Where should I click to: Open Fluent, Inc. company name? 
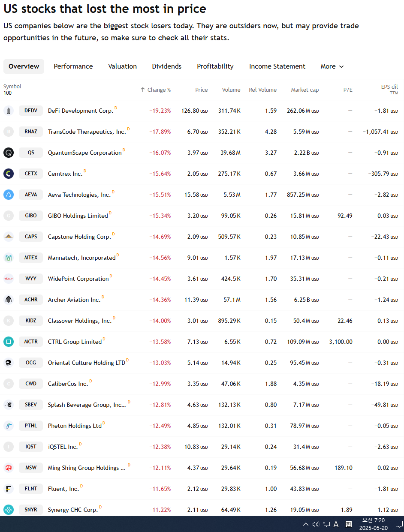point(63,489)
